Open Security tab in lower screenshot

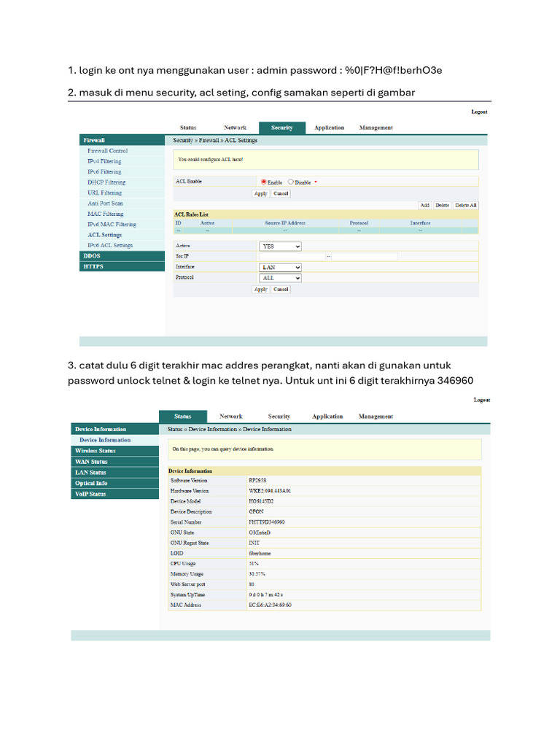coord(279,417)
